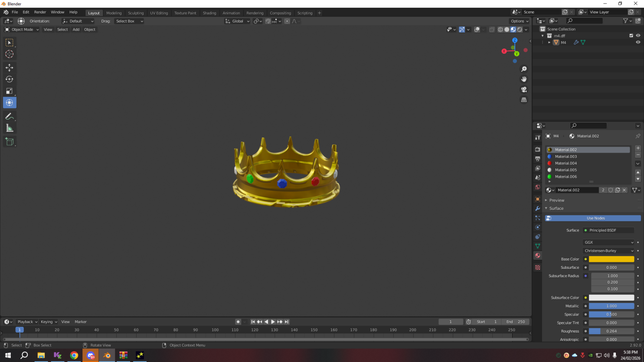Select the Move tool in toolbar
644x362 pixels.
pyautogui.click(x=9, y=68)
